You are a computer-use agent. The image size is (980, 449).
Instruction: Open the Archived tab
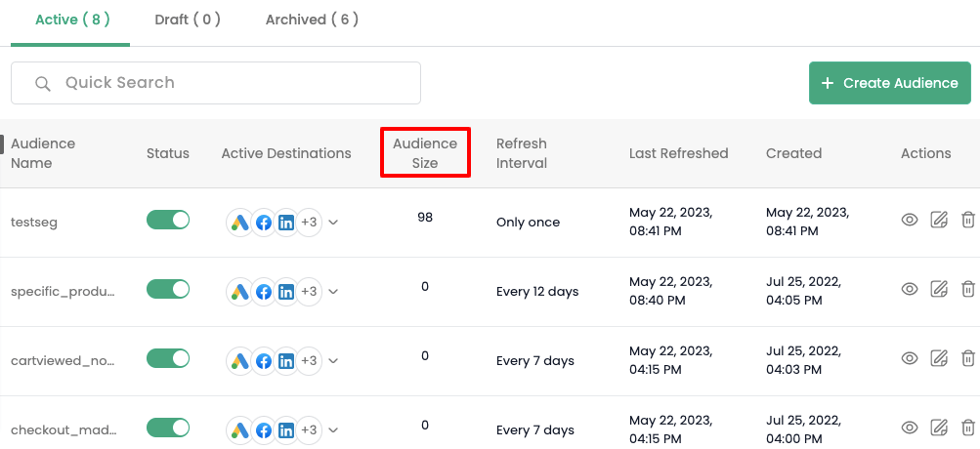[x=312, y=20]
